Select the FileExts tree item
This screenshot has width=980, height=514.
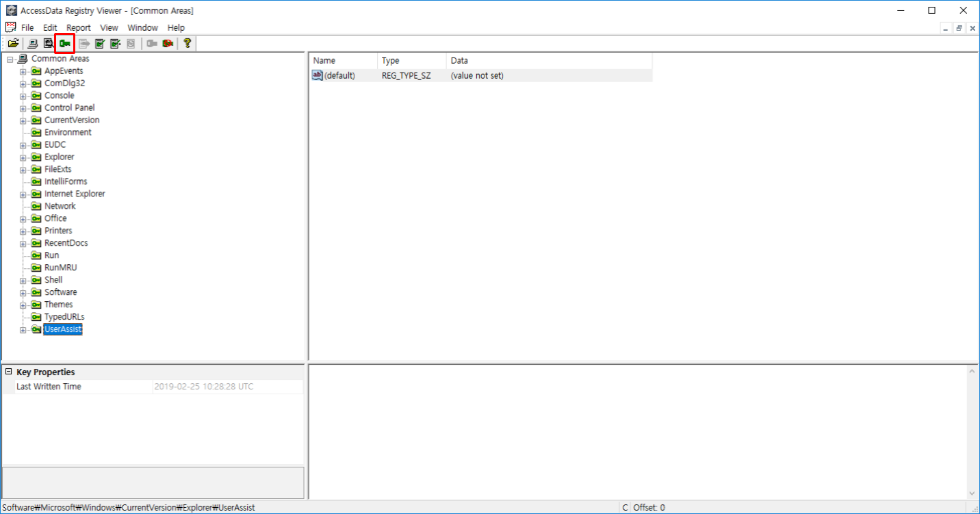[x=58, y=170]
